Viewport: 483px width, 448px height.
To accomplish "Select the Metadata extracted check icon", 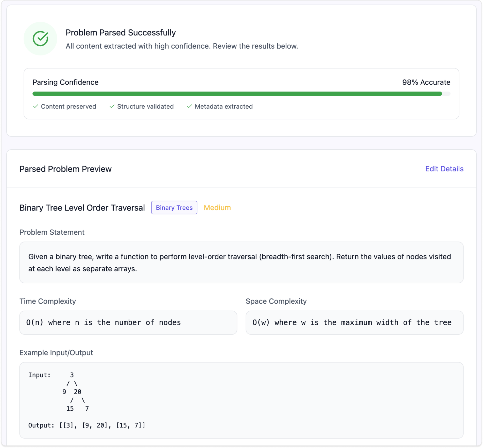I will coord(189,106).
